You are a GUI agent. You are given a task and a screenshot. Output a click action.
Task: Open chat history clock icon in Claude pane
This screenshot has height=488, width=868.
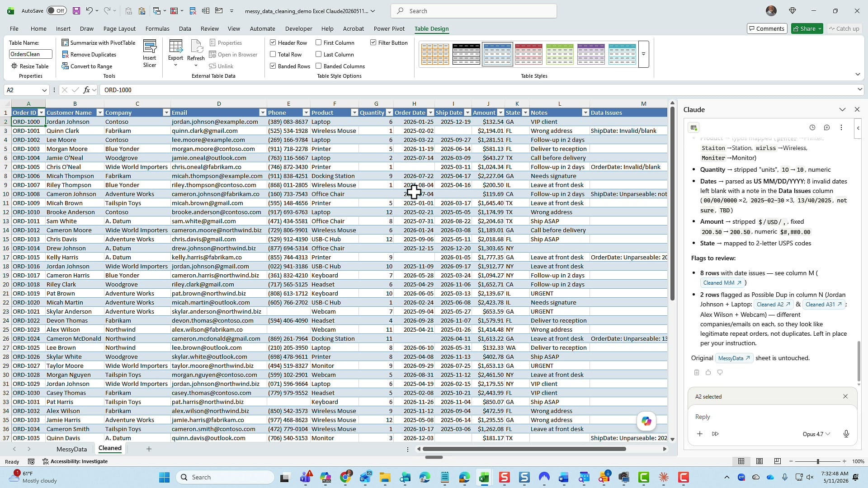(x=812, y=127)
